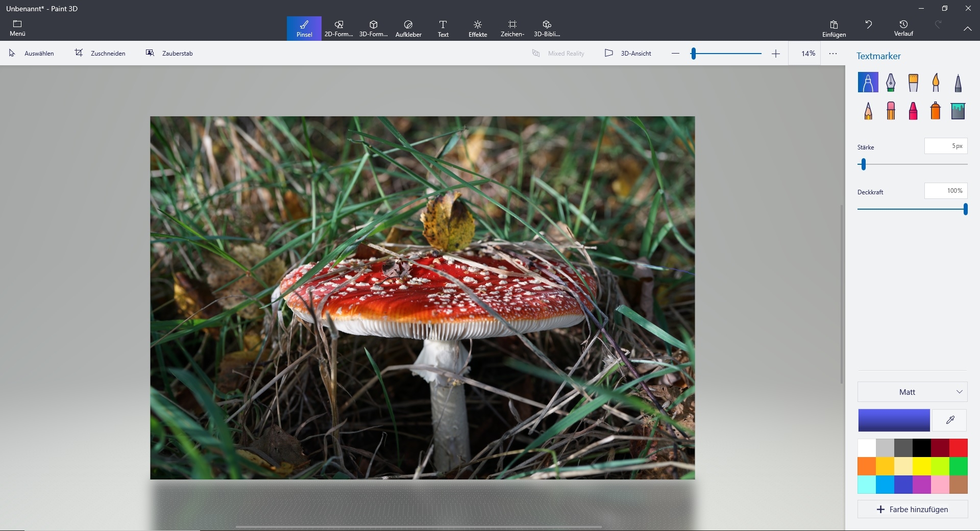Collapse the top ribbon with chevron

point(967,29)
